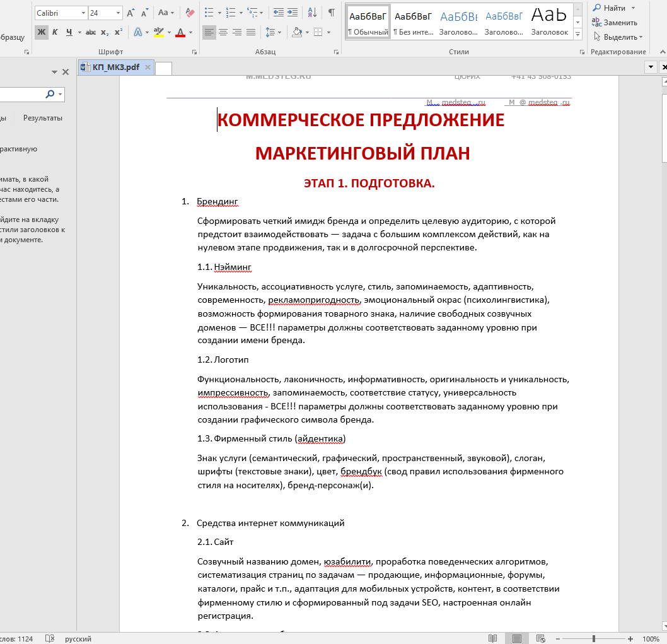Open Font dialog launcher
Viewport: 667px width, 644px height.
click(194, 52)
